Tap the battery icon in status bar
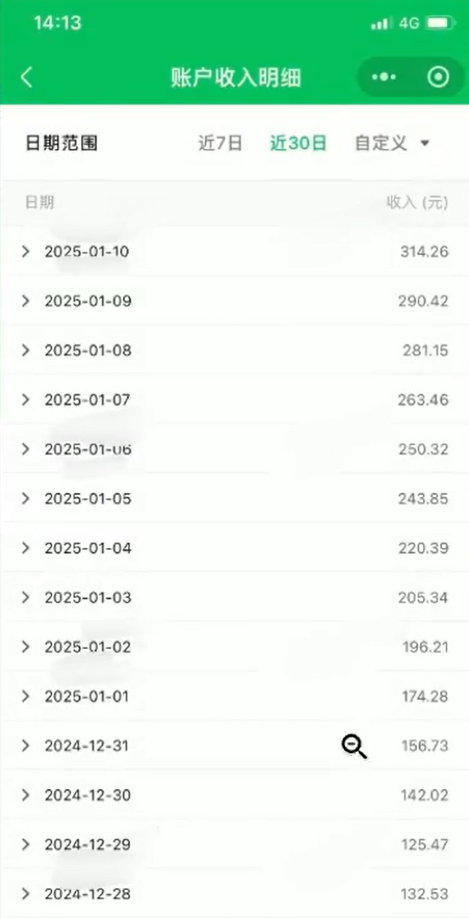The height and width of the screenshot is (918, 469). (441, 23)
